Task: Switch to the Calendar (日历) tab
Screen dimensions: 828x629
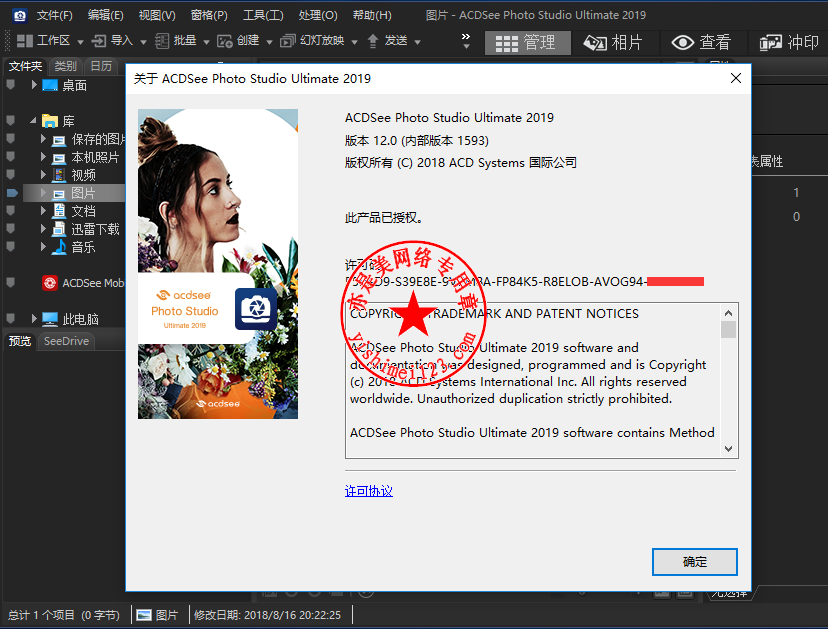Action: (101, 66)
